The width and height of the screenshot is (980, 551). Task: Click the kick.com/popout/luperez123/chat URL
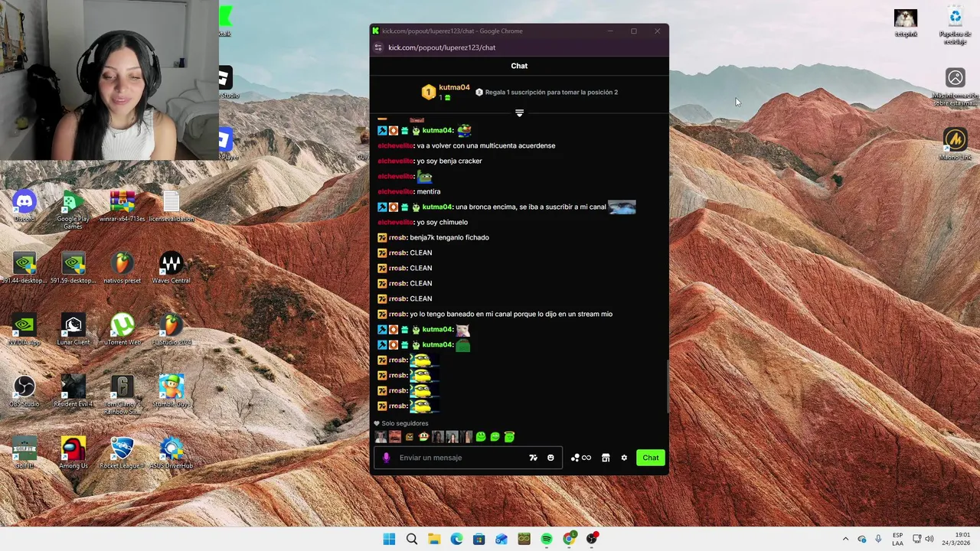coord(442,47)
